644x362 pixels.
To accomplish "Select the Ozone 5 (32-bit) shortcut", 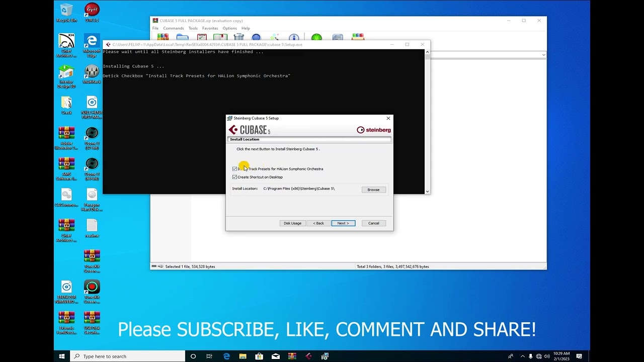I will click(92, 138).
